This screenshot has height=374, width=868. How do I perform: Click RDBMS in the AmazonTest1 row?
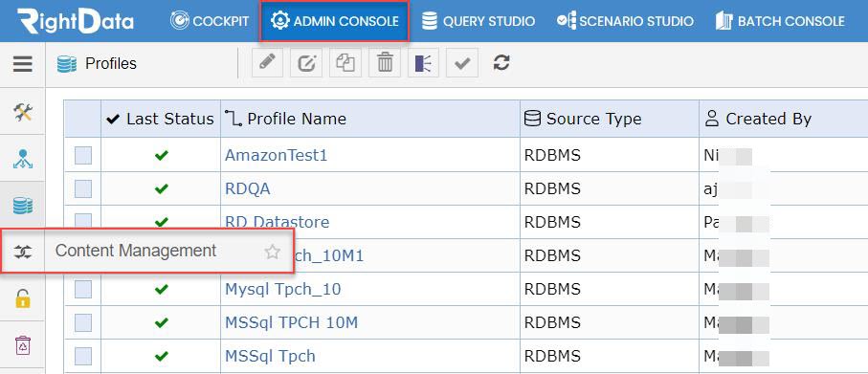pyautogui.click(x=552, y=156)
